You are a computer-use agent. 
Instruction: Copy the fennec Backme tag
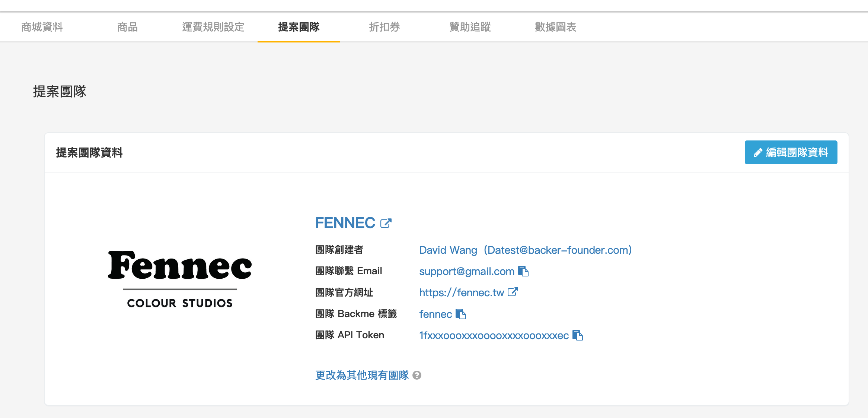point(461,314)
